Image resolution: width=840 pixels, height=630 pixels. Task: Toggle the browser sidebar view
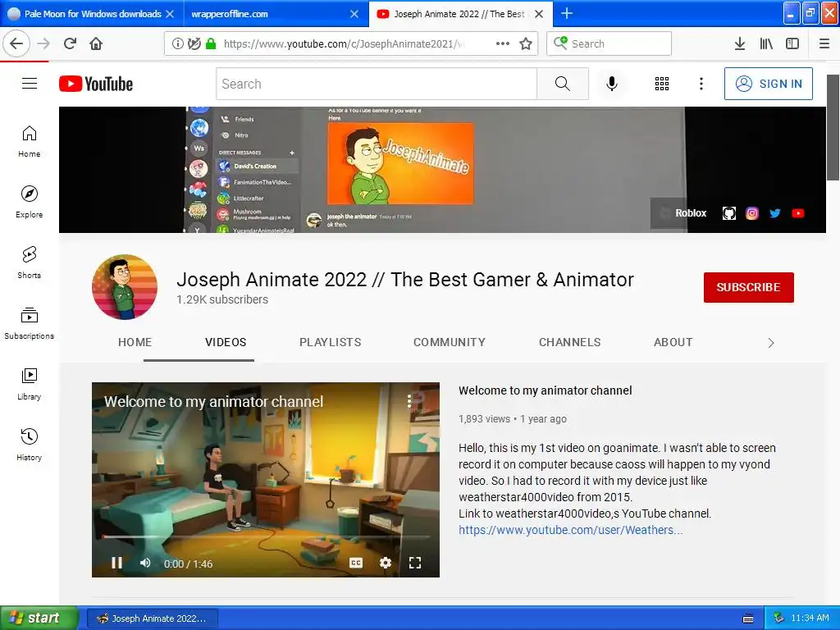pos(792,43)
